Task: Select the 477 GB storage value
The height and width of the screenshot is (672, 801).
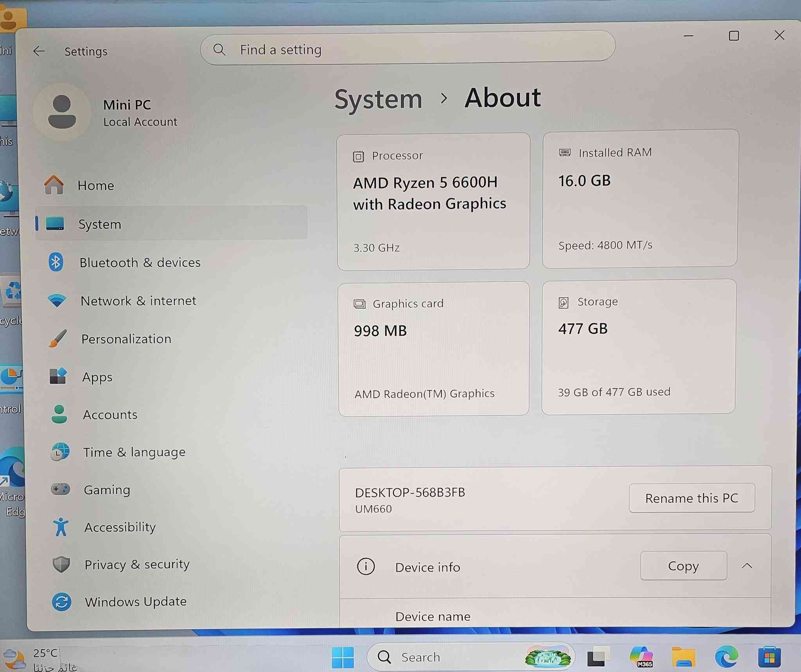Action: pos(583,329)
